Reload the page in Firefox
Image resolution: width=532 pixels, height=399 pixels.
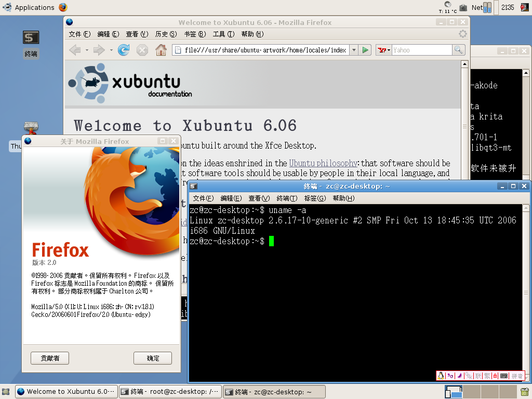124,50
